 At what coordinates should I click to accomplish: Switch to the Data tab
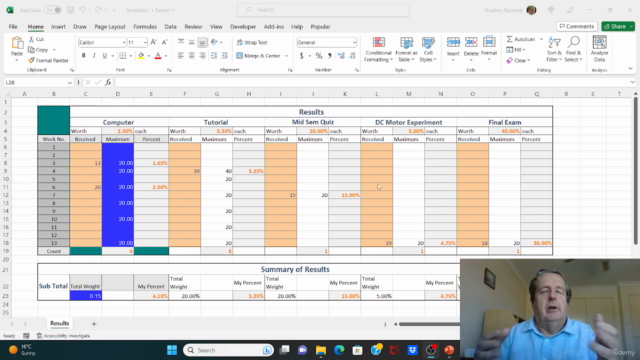pos(171,27)
